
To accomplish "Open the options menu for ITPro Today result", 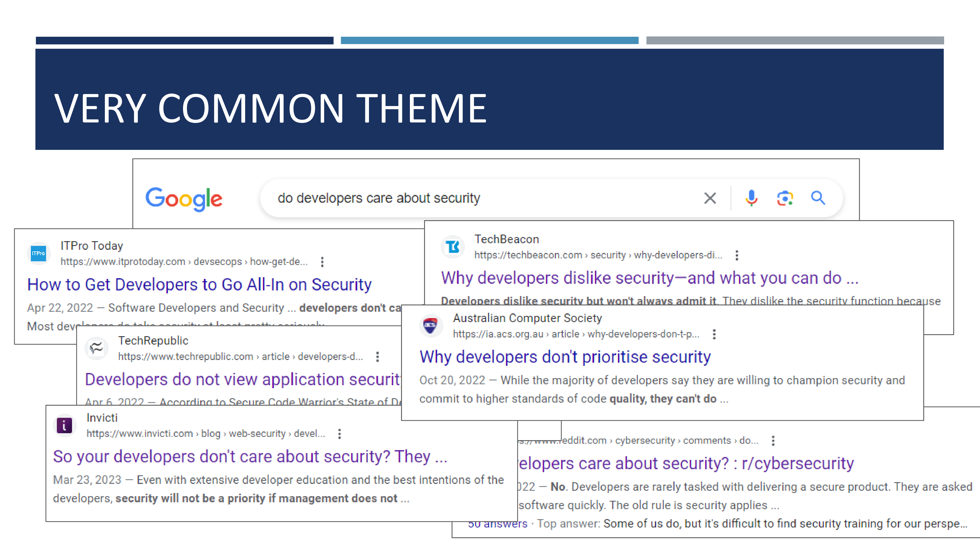I will [322, 262].
